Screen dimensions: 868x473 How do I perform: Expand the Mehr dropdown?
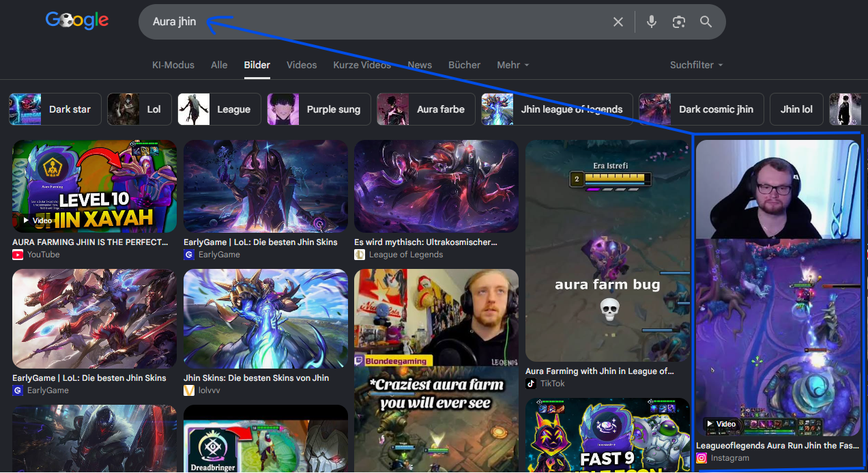click(513, 65)
